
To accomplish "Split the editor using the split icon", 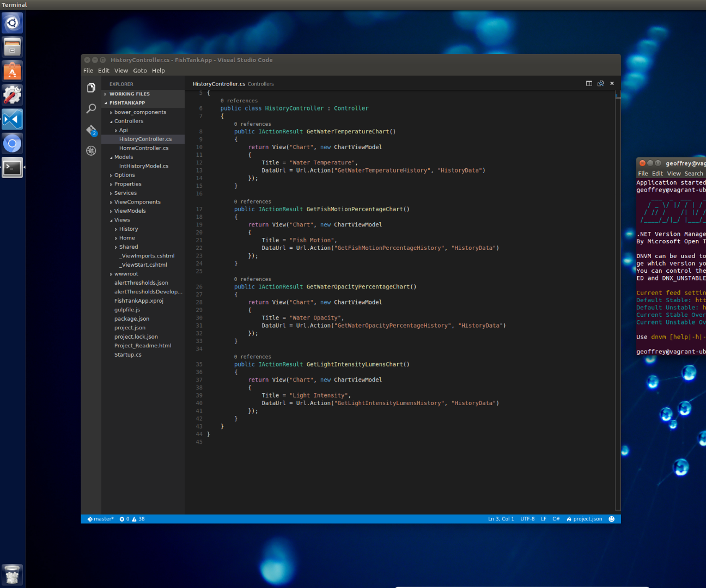I will pyautogui.click(x=589, y=83).
